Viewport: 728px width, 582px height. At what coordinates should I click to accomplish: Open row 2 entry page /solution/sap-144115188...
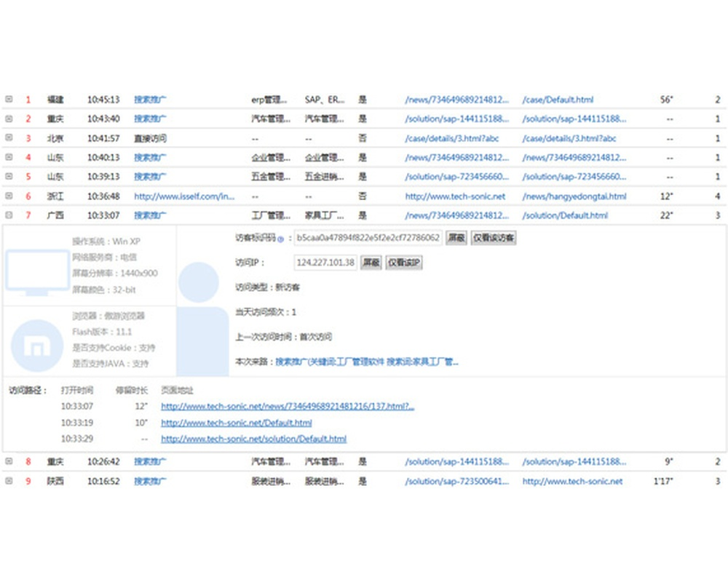[457, 119]
